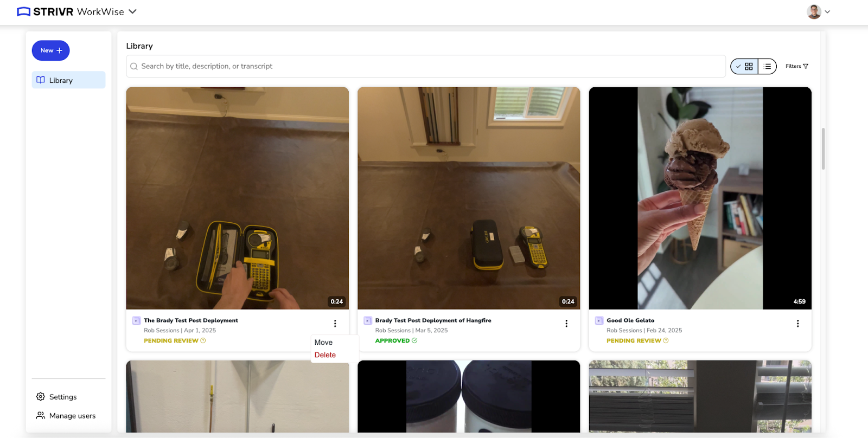The width and height of the screenshot is (868, 438).
Task: Open Brady Test Post Deployment of Hangfire thumbnail
Action: click(469, 198)
